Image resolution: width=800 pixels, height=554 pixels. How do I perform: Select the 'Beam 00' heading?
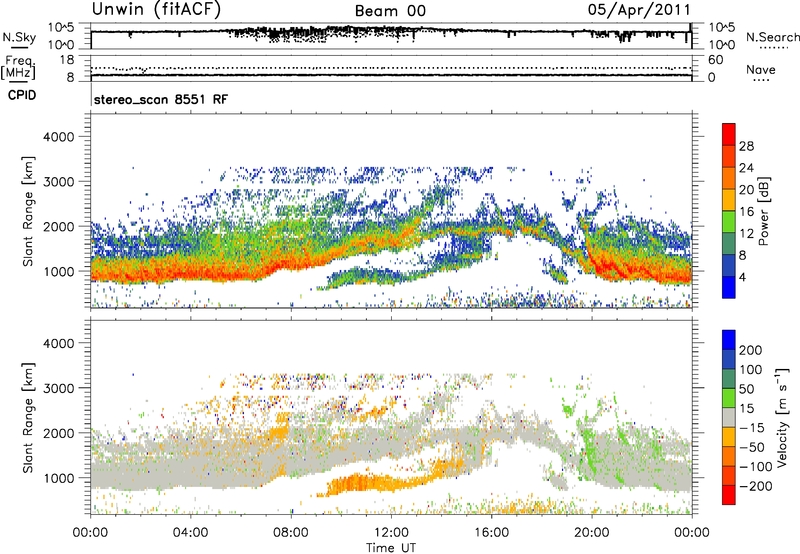click(390, 11)
